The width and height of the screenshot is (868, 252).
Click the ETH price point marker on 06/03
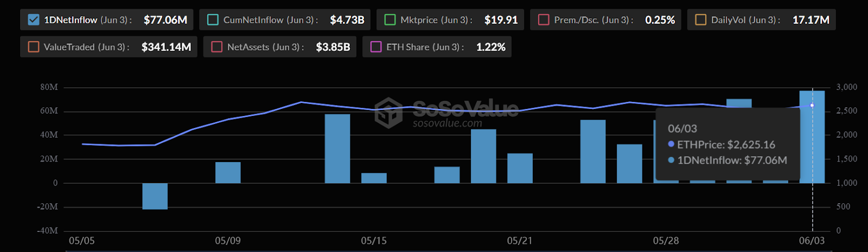[812, 106]
